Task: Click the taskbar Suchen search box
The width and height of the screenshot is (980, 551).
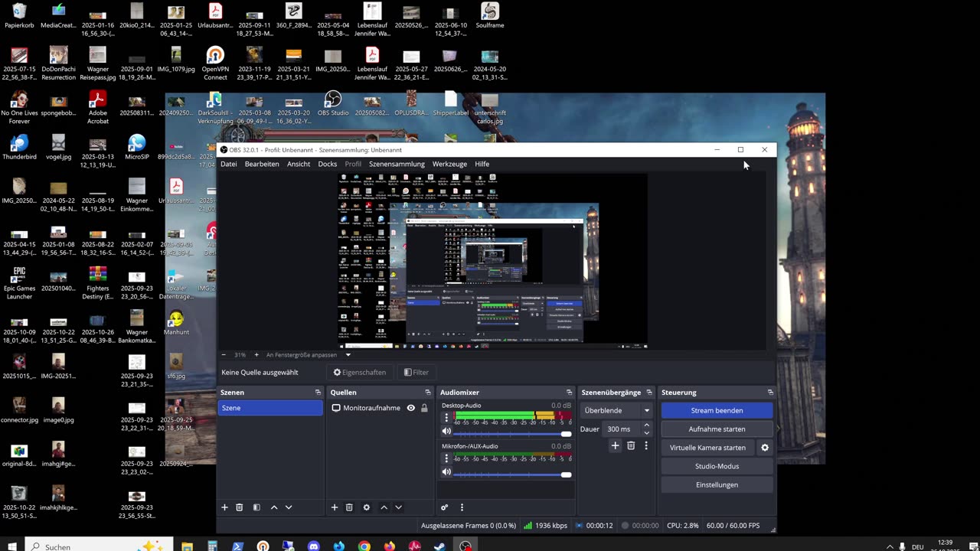Action: point(100,546)
